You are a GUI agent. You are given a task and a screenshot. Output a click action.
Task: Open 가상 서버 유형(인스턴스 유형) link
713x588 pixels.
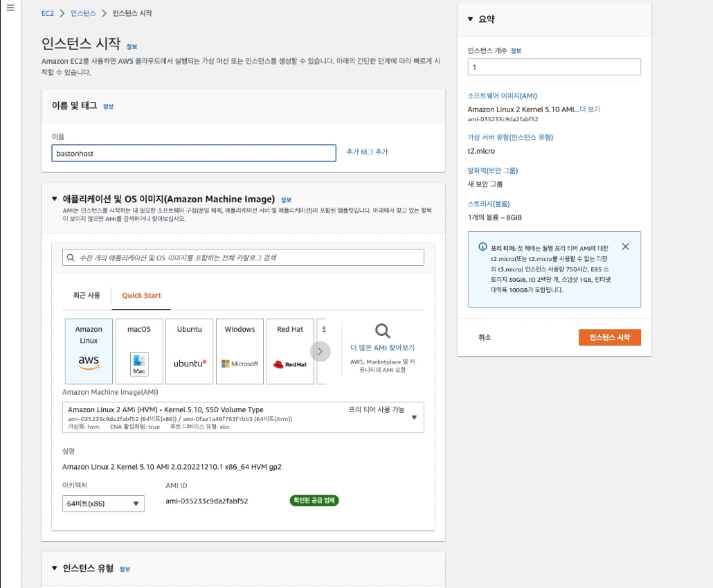(510, 137)
